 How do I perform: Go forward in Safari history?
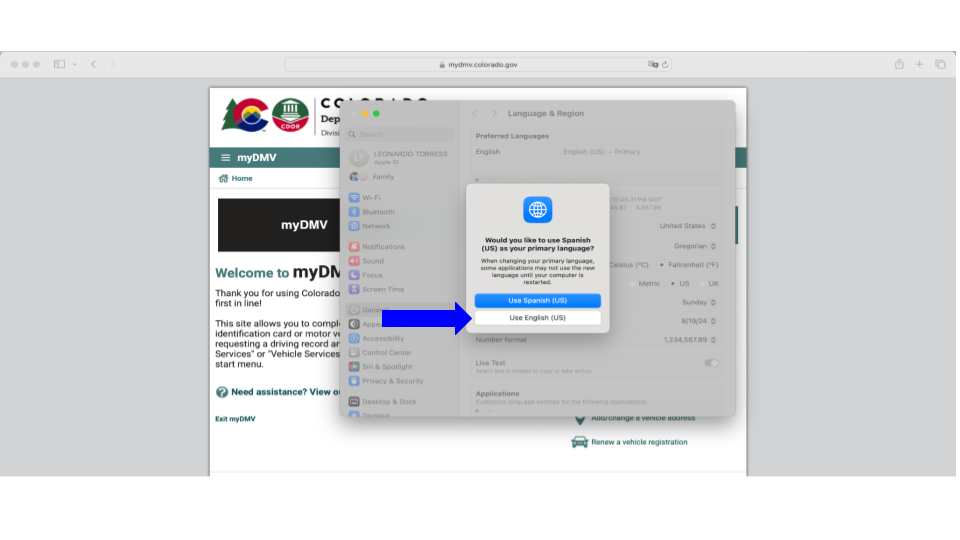(x=113, y=64)
